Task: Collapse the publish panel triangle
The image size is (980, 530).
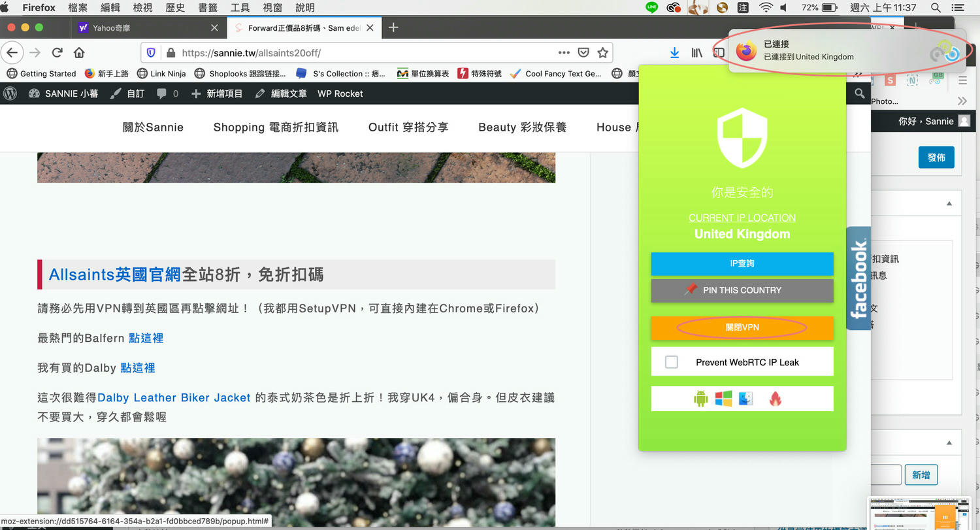Action: tap(949, 203)
